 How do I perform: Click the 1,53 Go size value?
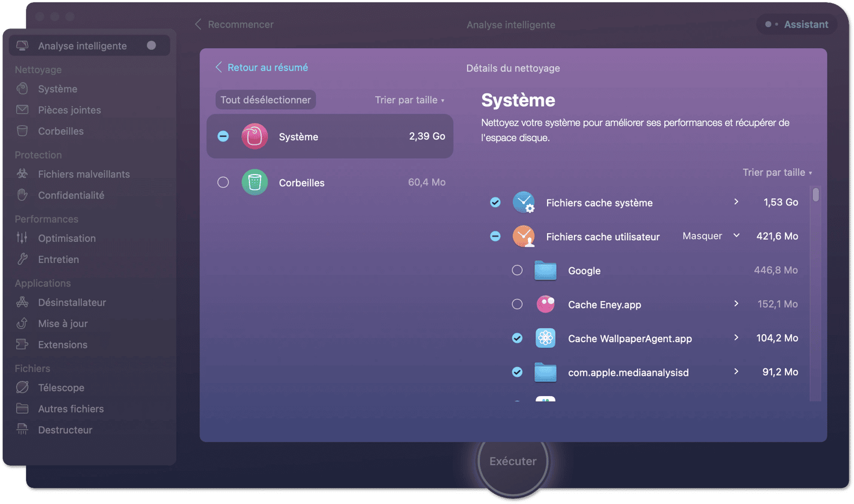[x=781, y=202]
